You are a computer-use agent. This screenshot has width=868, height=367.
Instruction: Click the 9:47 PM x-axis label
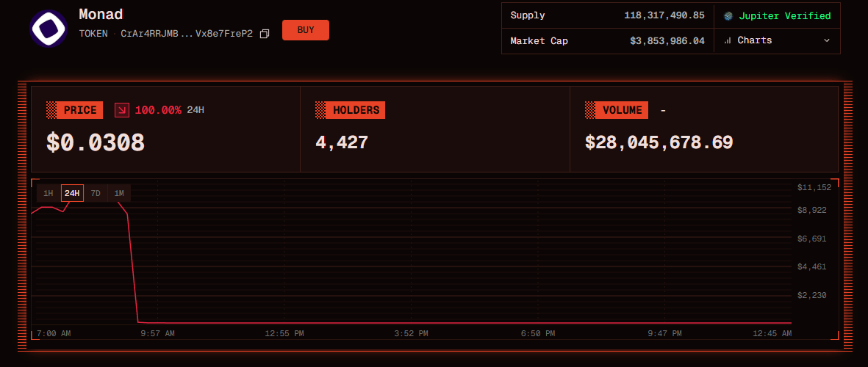tap(664, 334)
